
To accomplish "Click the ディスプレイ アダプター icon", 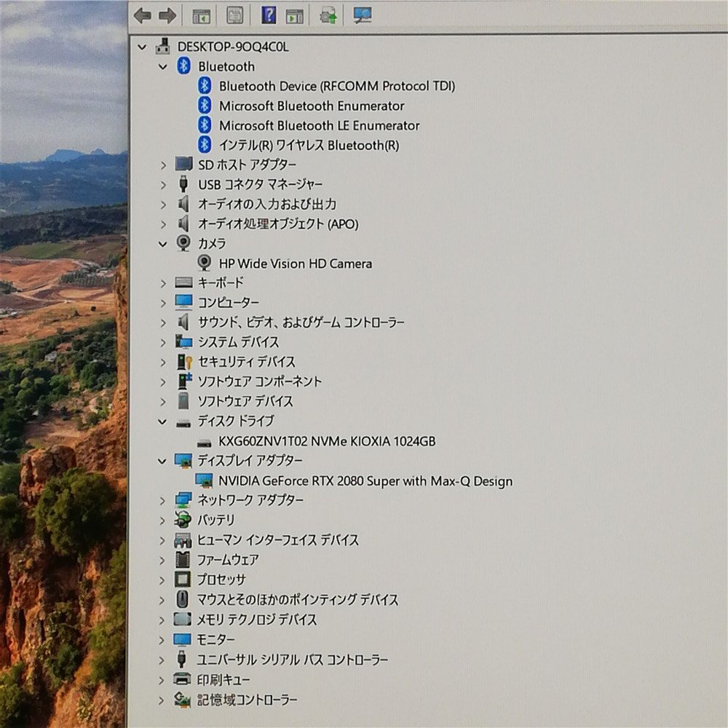I will [x=183, y=461].
